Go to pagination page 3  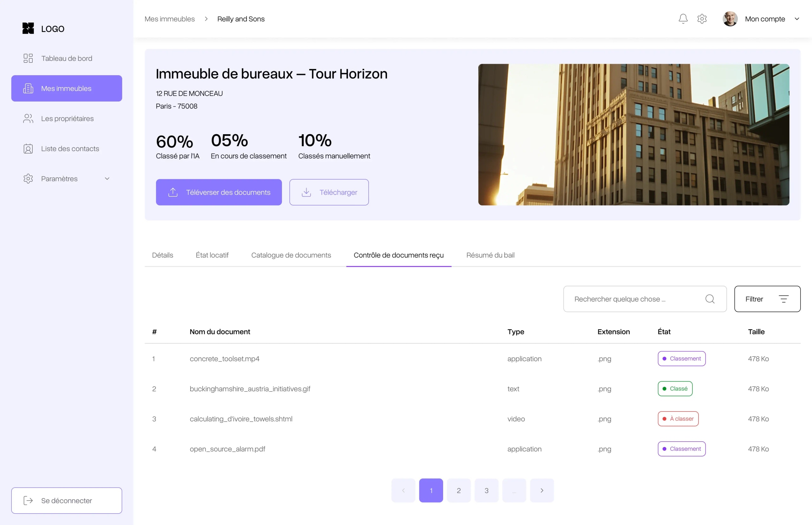click(x=487, y=490)
